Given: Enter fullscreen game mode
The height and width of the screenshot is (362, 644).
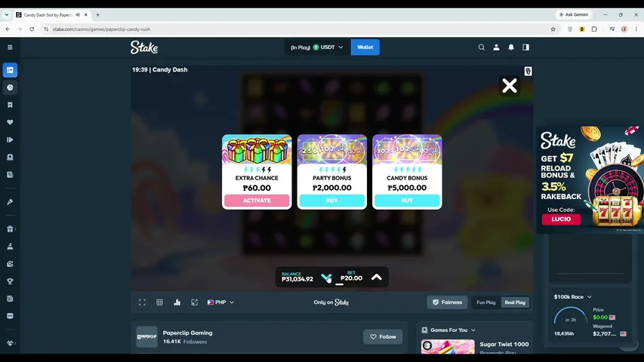Looking at the screenshot, I should (142, 302).
